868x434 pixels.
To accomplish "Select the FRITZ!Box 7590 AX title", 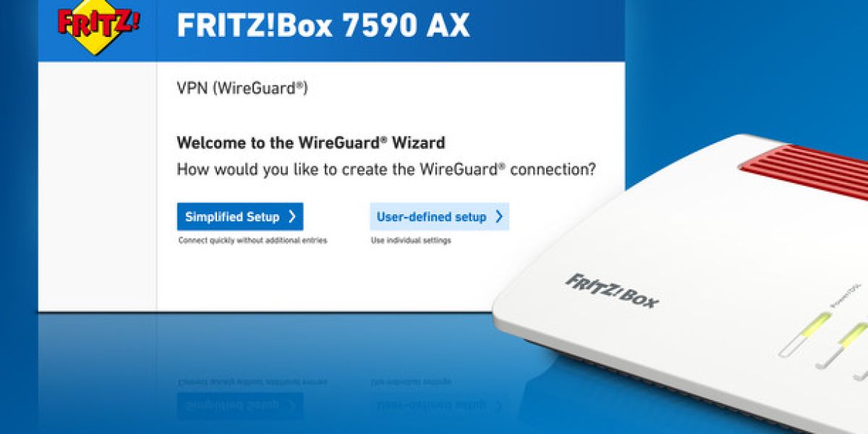I will pos(323,25).
